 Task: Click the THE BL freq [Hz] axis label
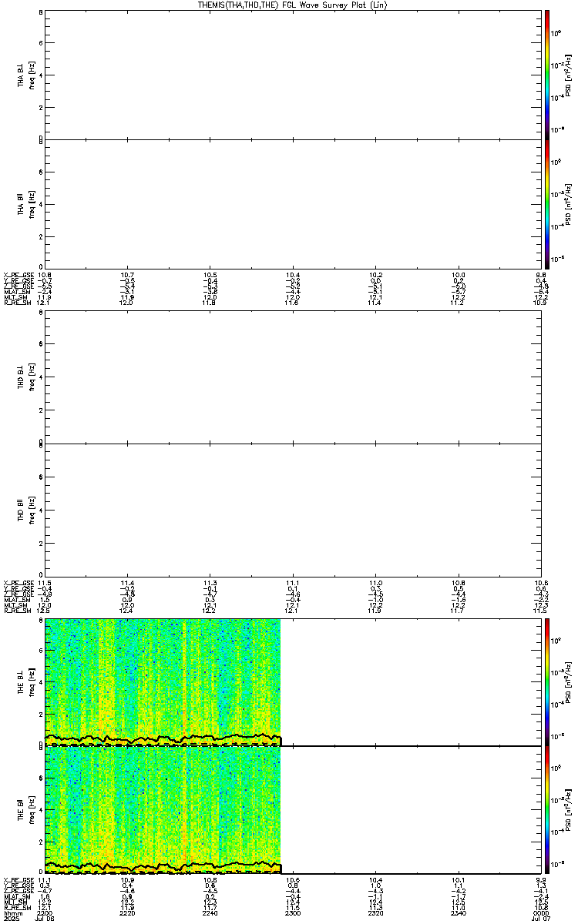(x=31, y=681)
